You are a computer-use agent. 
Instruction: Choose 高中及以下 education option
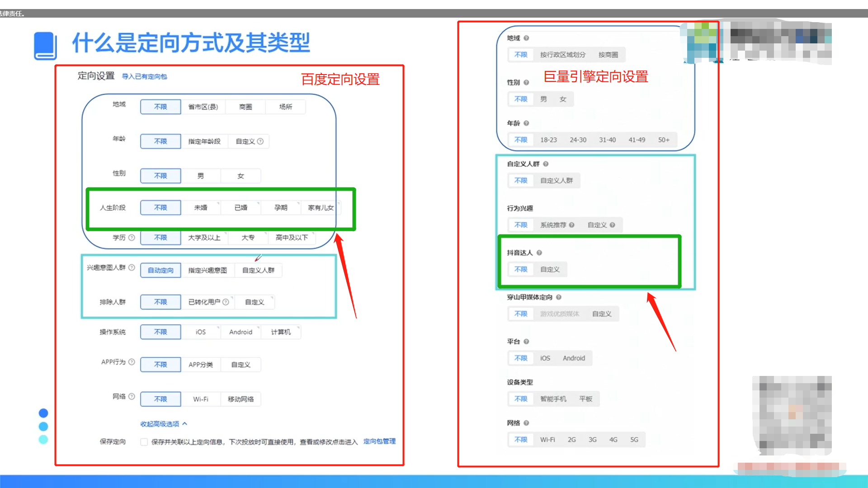[292, 238]
